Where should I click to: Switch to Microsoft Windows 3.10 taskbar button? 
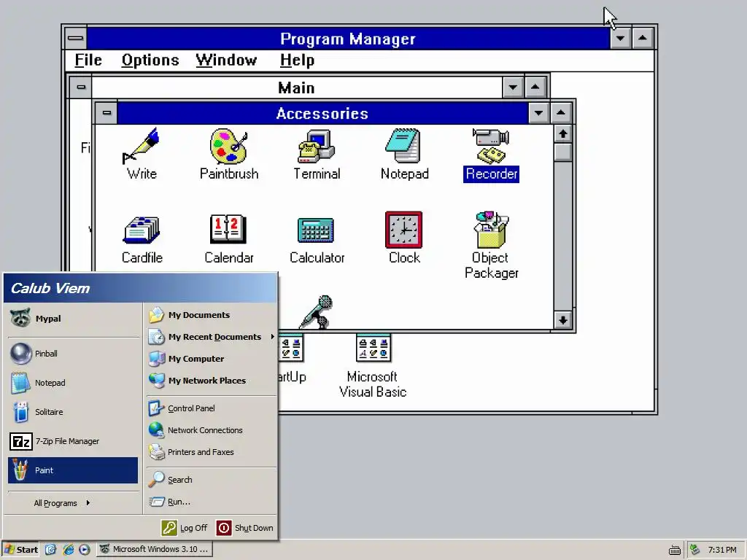(155, 549)
